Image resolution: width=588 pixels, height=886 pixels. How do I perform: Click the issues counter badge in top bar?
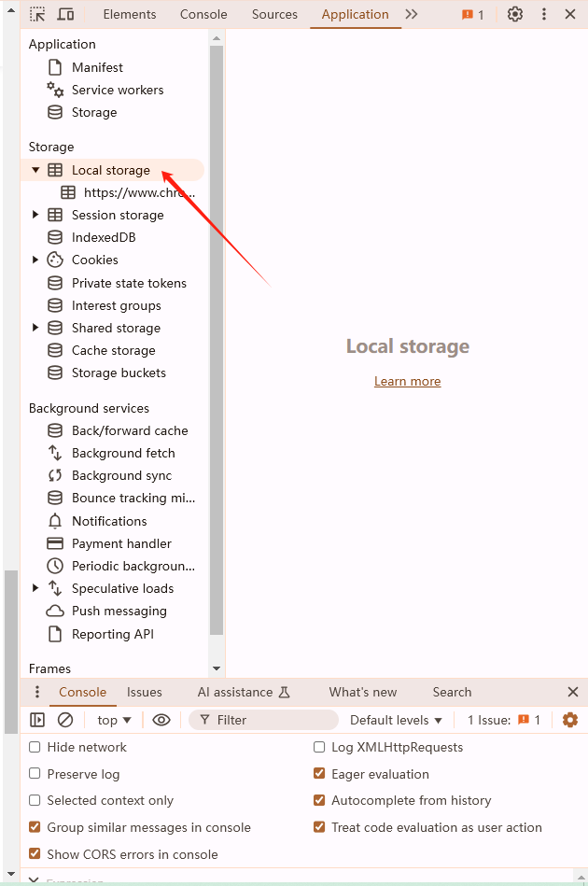pos(473,15)
